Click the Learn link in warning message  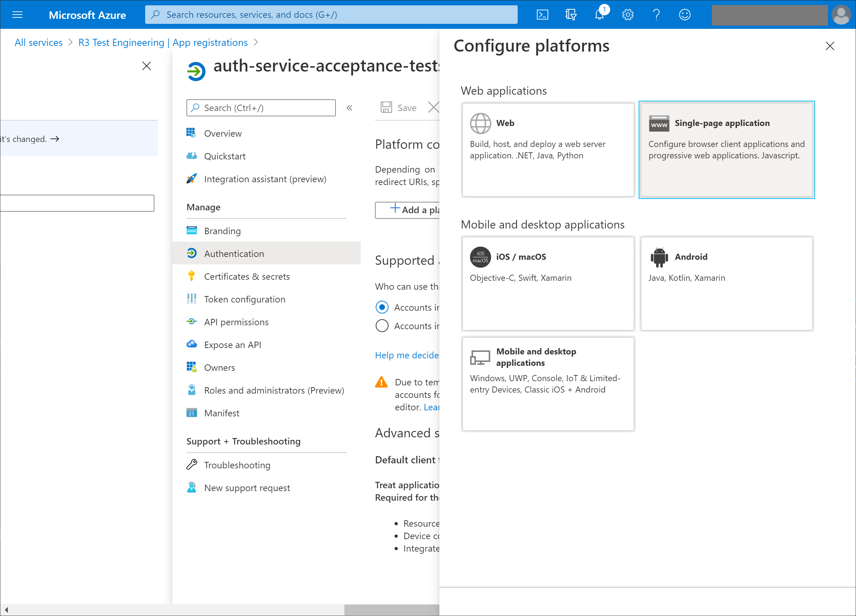432,407
